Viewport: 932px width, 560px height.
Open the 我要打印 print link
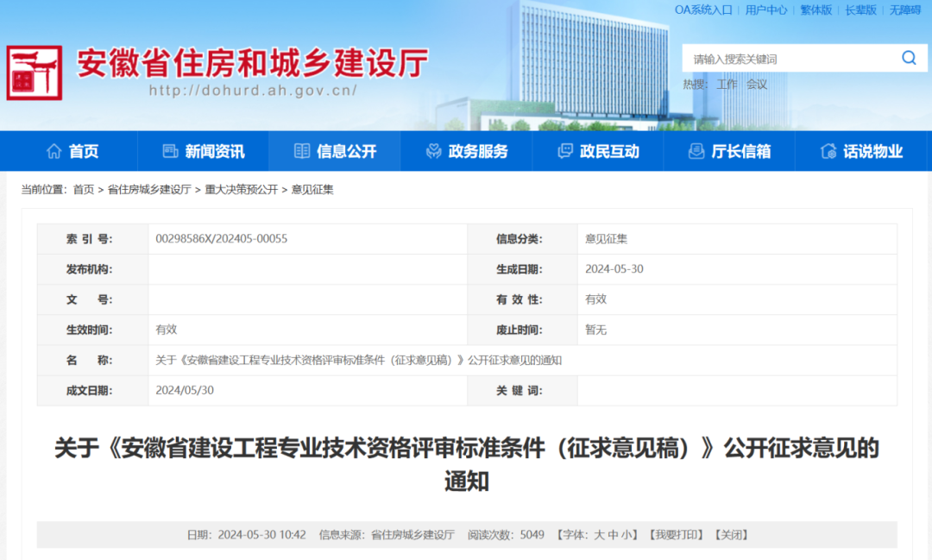(676, 534)
